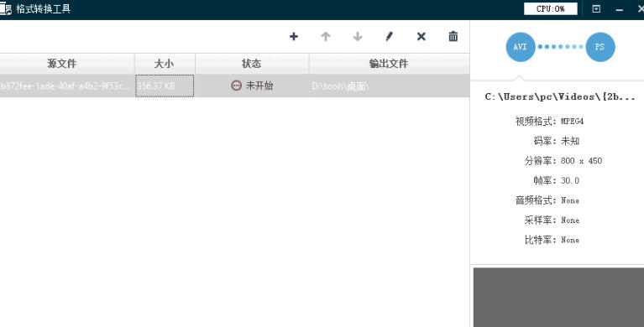The height and width of the screenshot is (327, 644).
Task: Add a file with the plus icon
Action: pos(294,37)
